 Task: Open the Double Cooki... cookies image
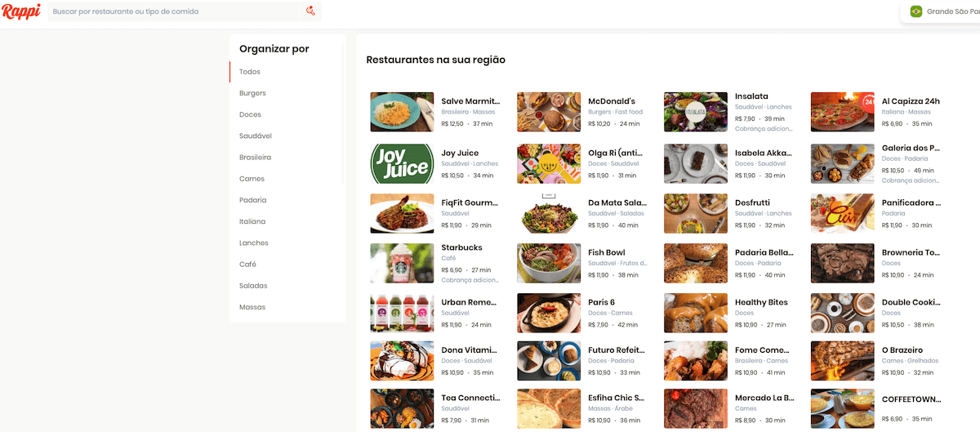tap(843, 313)
